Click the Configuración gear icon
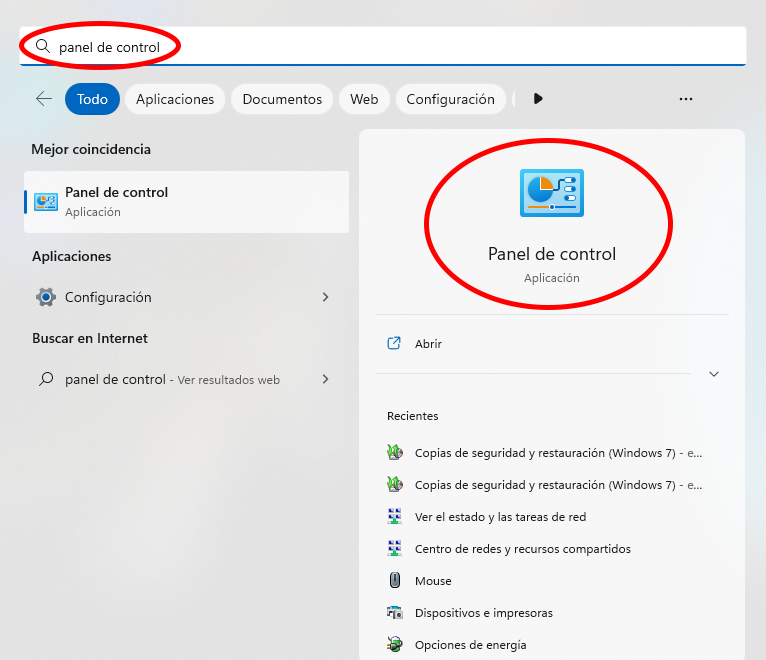The height and width of the screenshot is (660, 766). (46, 297)
